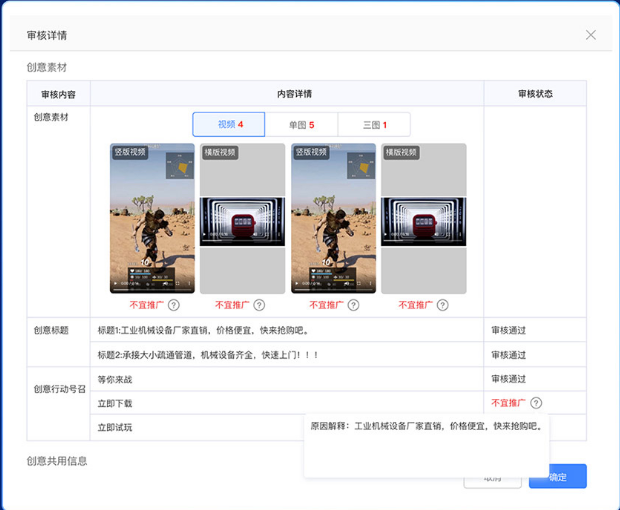Open the 单图 tab
The height and width of the screenshot is (510, 620).
(x=301, y=125)
